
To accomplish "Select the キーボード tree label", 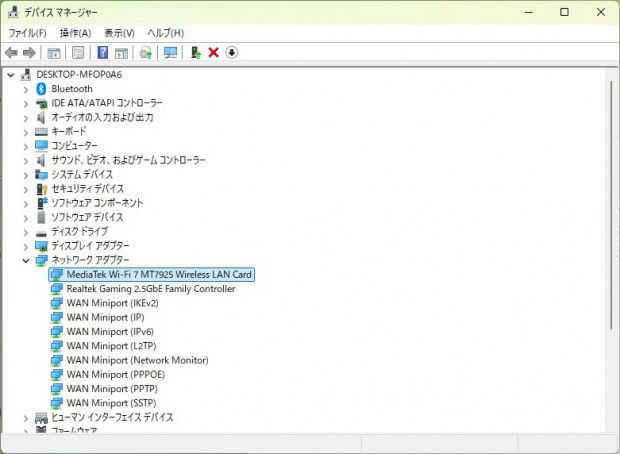I will (68, 131).
